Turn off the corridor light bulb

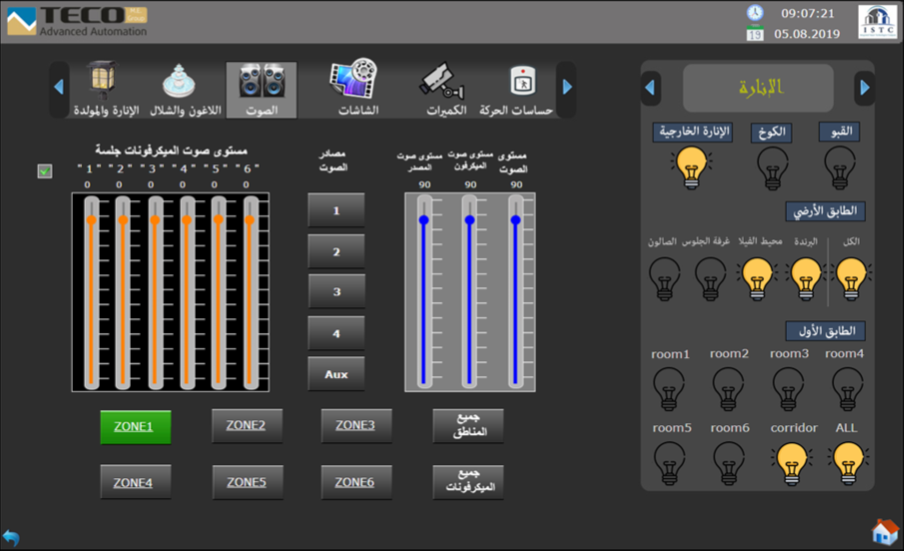click(792, 461)
